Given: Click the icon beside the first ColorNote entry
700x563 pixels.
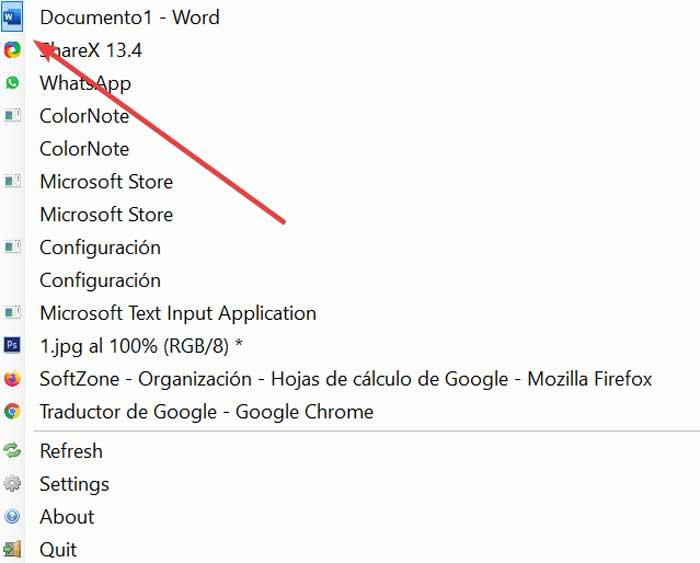Looking at the screenshot, I should pyautogui.click(x=12, y=116).
